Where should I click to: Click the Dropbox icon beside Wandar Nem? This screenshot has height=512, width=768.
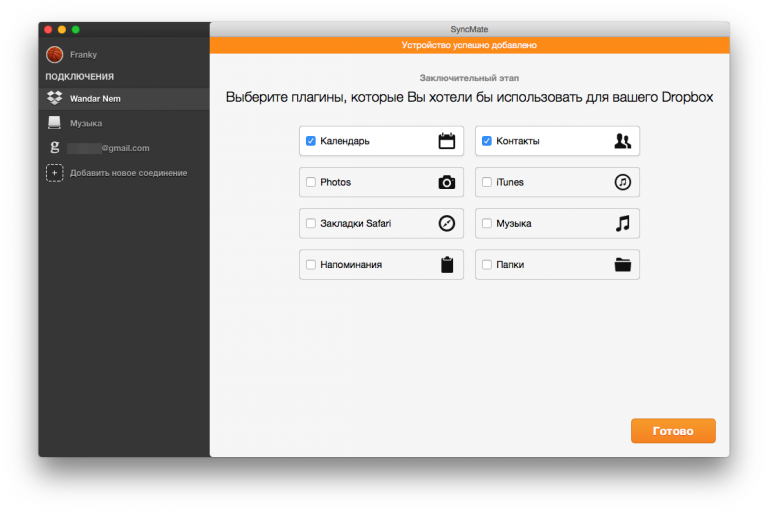tap(54, 98)
